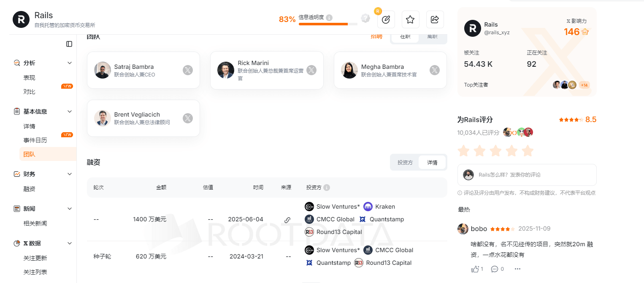This screenshot has height=283, width=644.
Task: Click the 信息透明度 progress bar
Action: pyautogui.click(x=328, y=24)
